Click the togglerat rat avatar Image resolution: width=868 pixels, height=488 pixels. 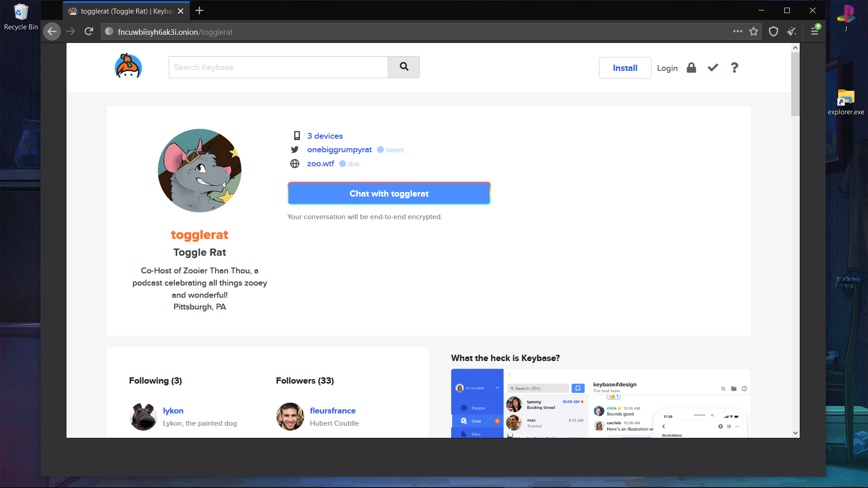coord(199,170)
